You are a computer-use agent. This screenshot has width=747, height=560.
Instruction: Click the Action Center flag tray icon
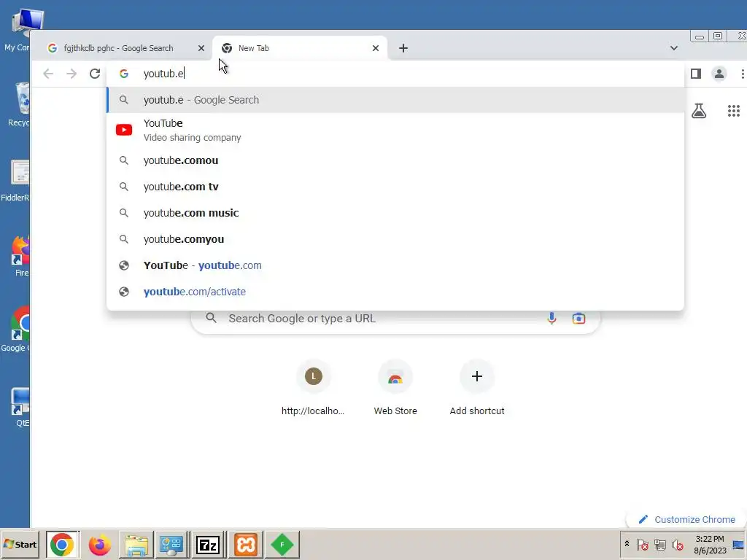coord(642,544)
